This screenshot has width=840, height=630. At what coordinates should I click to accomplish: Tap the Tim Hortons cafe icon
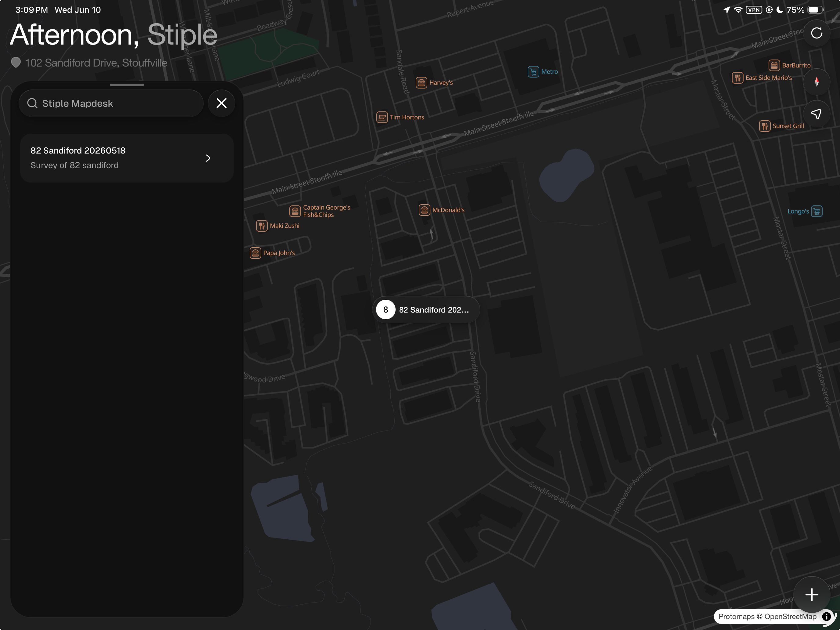(x=382, y=117)
